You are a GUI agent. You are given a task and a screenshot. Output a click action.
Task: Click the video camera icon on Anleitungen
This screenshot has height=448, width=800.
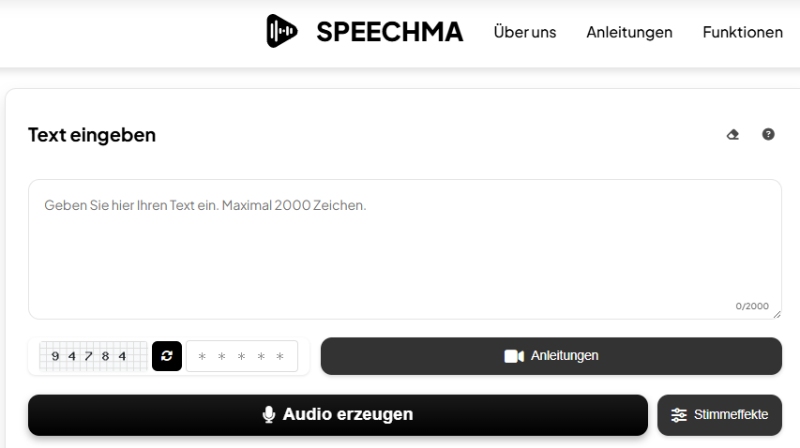tap(514, 356)
